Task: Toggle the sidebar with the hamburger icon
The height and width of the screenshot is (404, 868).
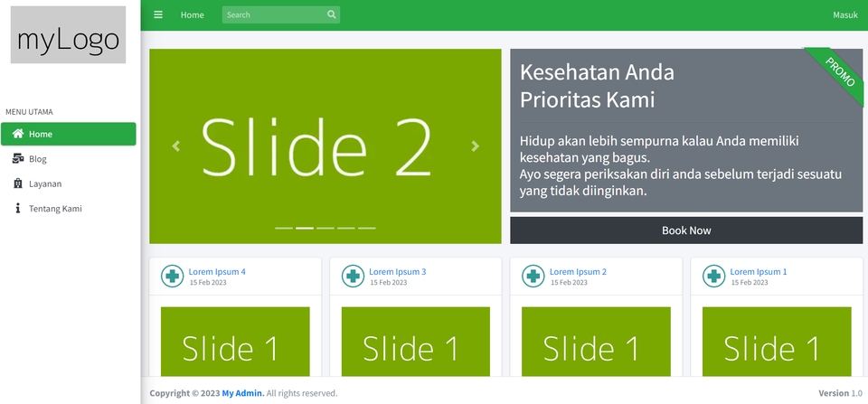Action: click(x=158, y=15)
